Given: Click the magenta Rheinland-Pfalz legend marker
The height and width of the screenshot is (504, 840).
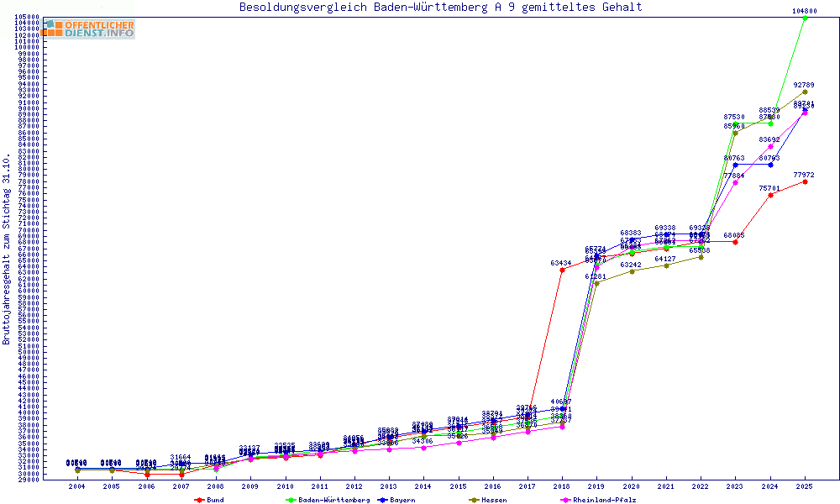Looking at the screenshot, I should coord(565,500).
